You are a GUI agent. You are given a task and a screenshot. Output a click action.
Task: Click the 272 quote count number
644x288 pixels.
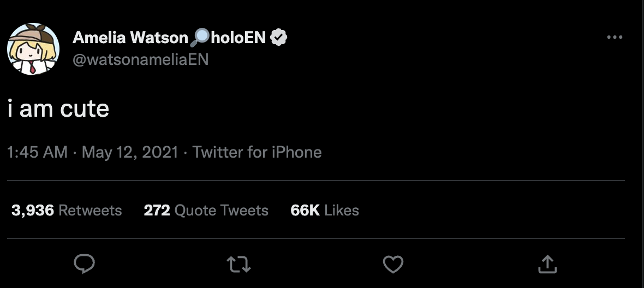pos(157,211)
